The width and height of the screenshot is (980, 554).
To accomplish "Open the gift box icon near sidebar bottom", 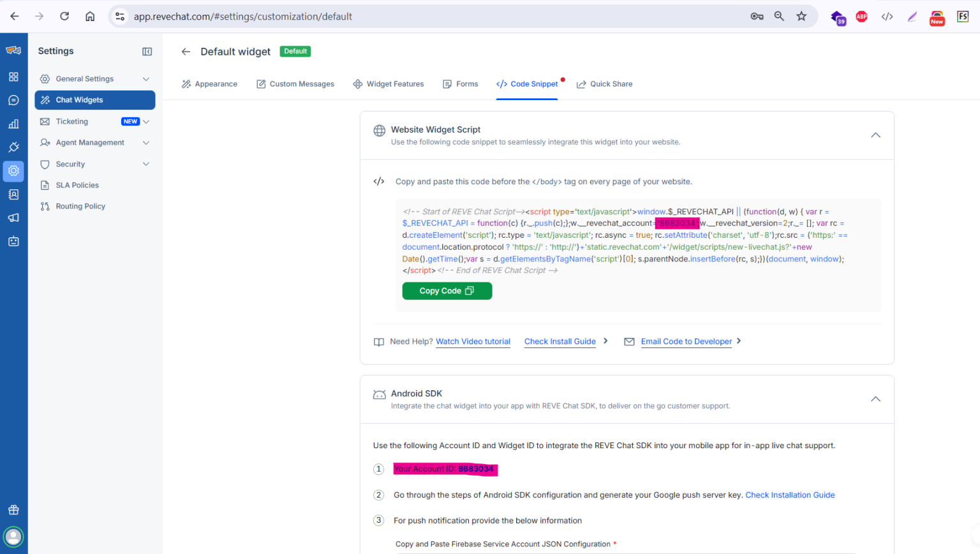I will pyautogui.click(x=13, y=509).
